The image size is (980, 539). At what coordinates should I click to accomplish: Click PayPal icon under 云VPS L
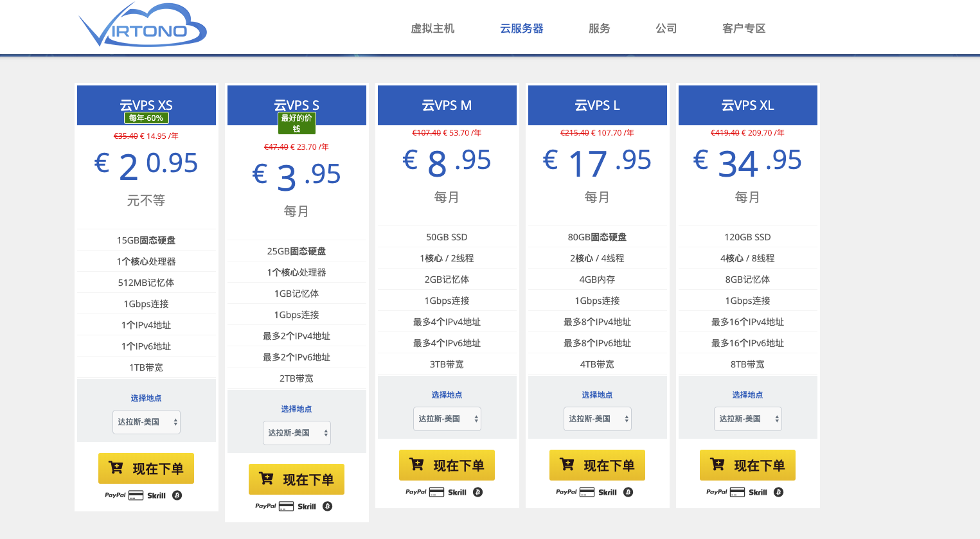click(566, 492)
